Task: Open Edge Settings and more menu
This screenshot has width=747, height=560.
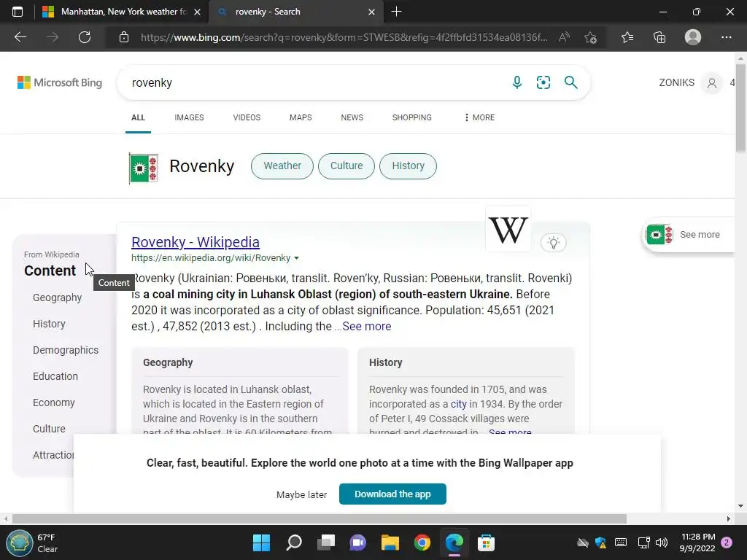Action: [727, 37]
